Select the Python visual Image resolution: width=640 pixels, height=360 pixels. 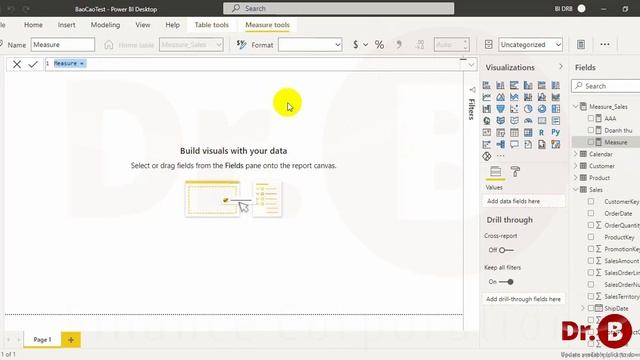coord(556,133)
